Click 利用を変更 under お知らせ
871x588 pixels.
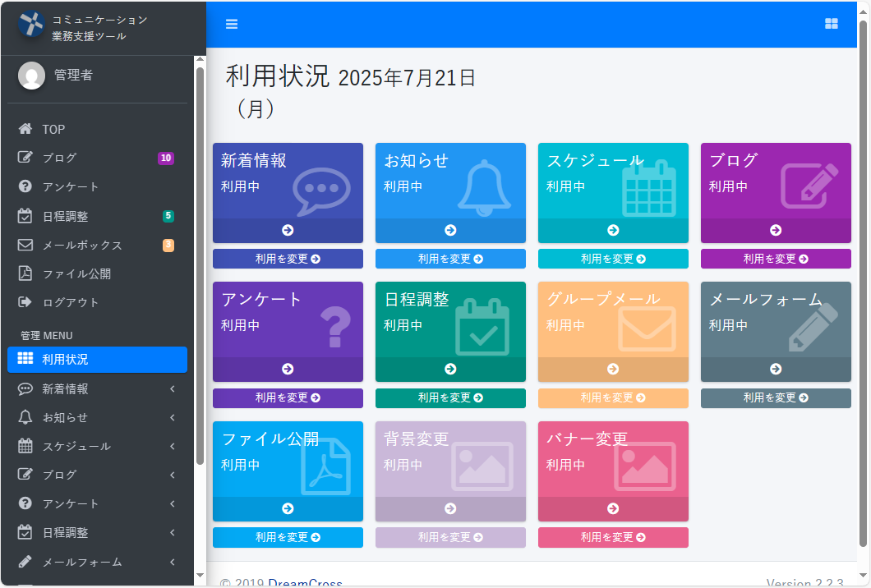point(450,259)
